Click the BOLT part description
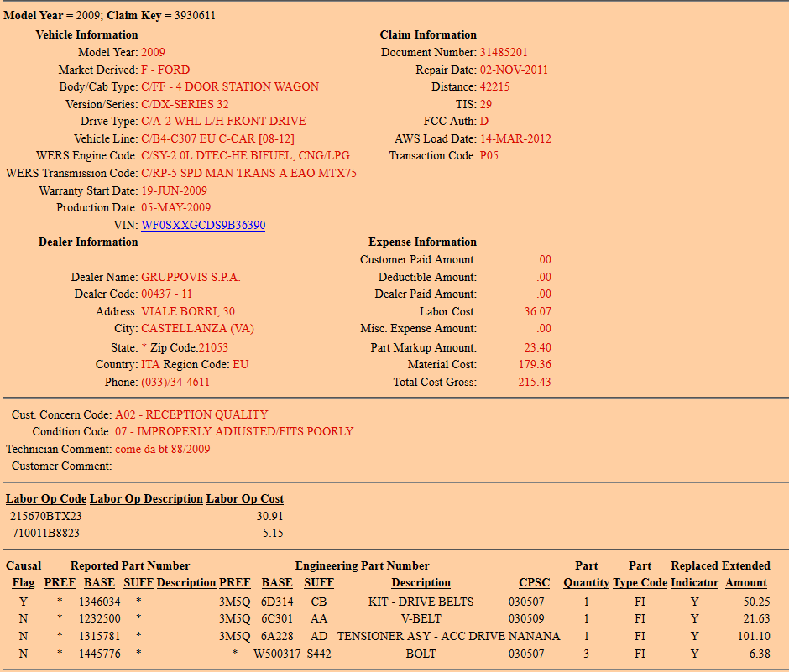This screenshot has width=789, height=672. 421,654
